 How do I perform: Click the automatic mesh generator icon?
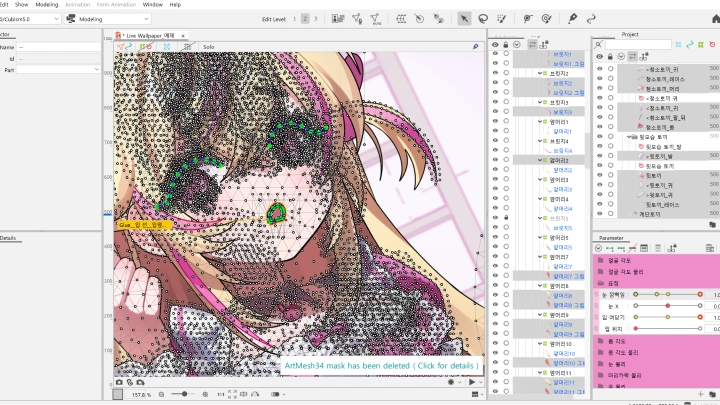(375, 19)
